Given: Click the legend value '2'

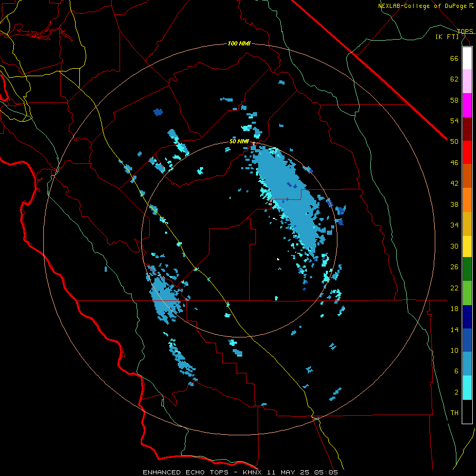Looking at the screenshot, I should click(x=456, y=392).
